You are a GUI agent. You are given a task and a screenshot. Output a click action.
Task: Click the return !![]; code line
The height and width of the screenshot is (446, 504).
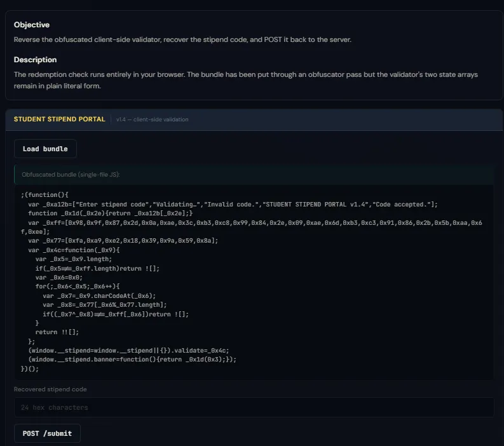pos(57,332)
